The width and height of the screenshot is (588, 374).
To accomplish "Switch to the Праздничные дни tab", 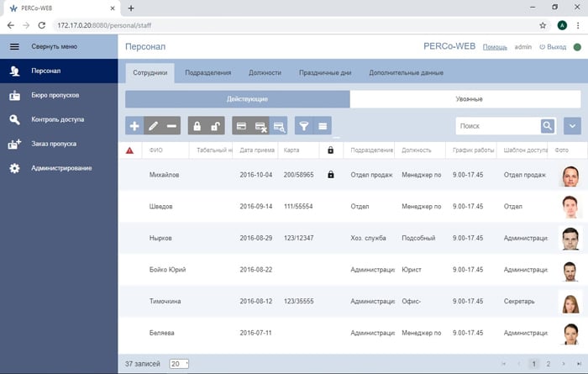I will click(325, 73).
